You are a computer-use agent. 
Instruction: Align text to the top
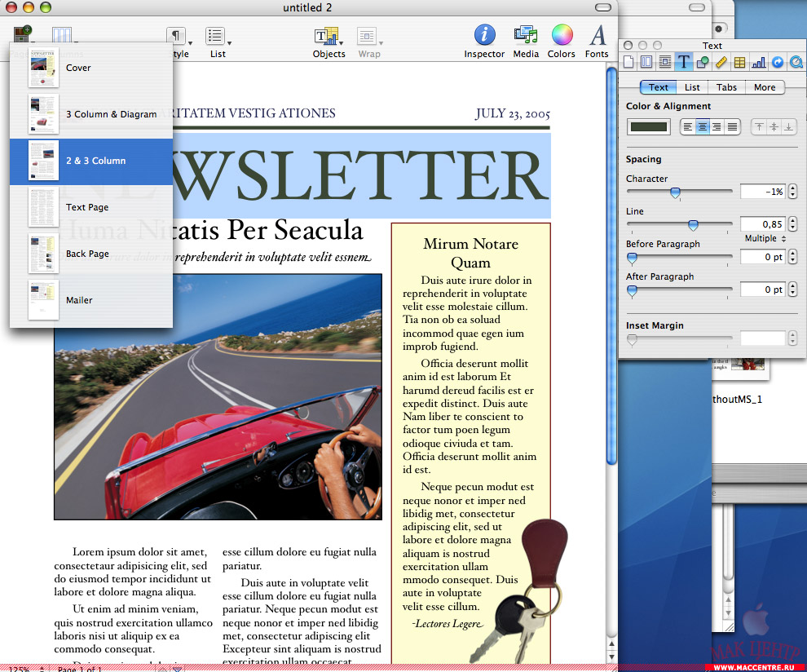pos(759,126)
